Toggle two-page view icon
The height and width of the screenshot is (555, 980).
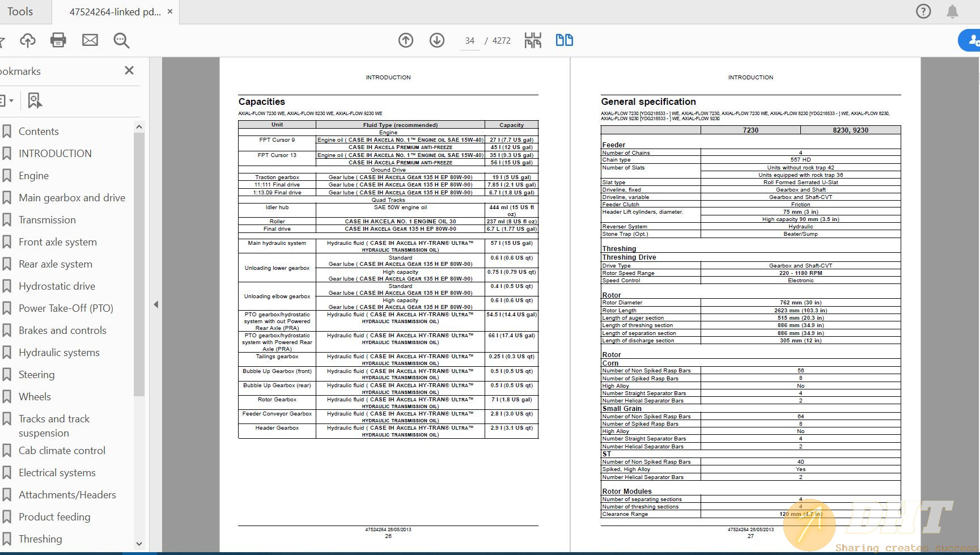(564, 40)
